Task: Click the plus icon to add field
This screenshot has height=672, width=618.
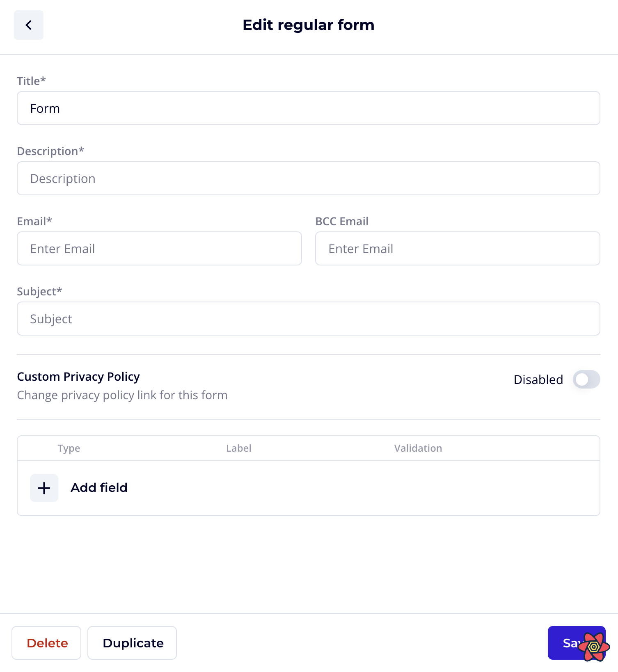Action: point(43,488)
